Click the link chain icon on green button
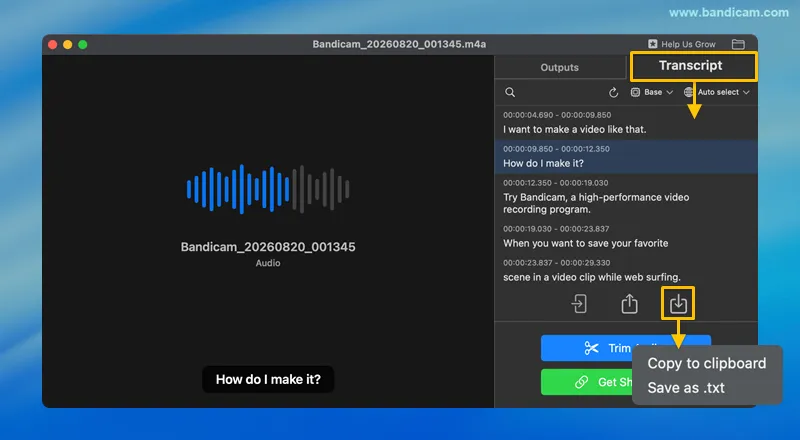The image size is (800, 440). click(581, 382)
